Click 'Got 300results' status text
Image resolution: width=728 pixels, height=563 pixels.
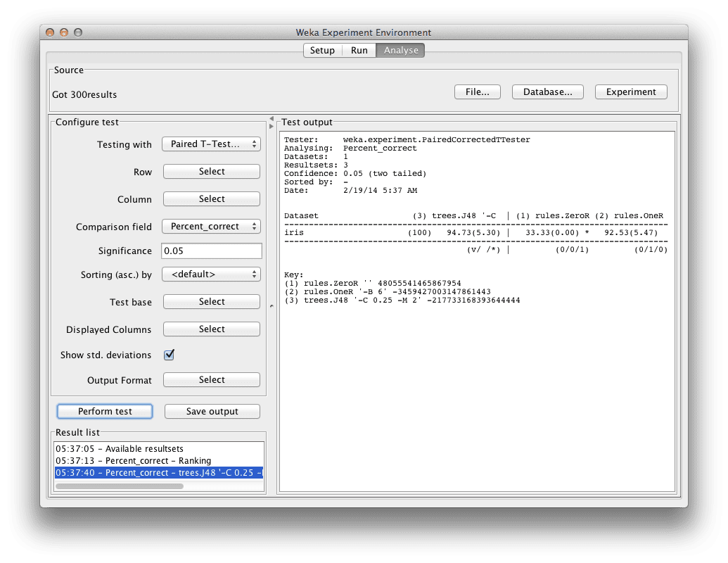[x=84, y=94]
